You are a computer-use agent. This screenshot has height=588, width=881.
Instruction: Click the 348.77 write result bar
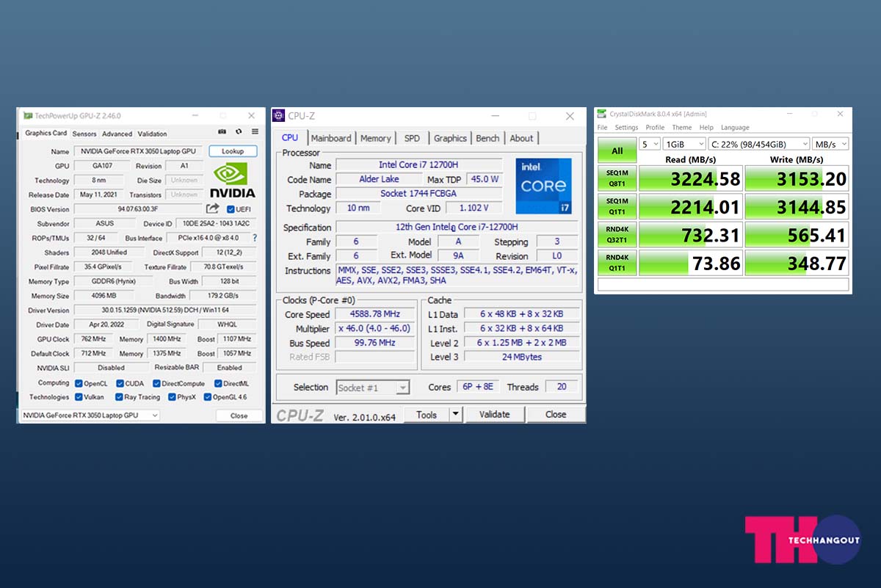tap(797, 262)
